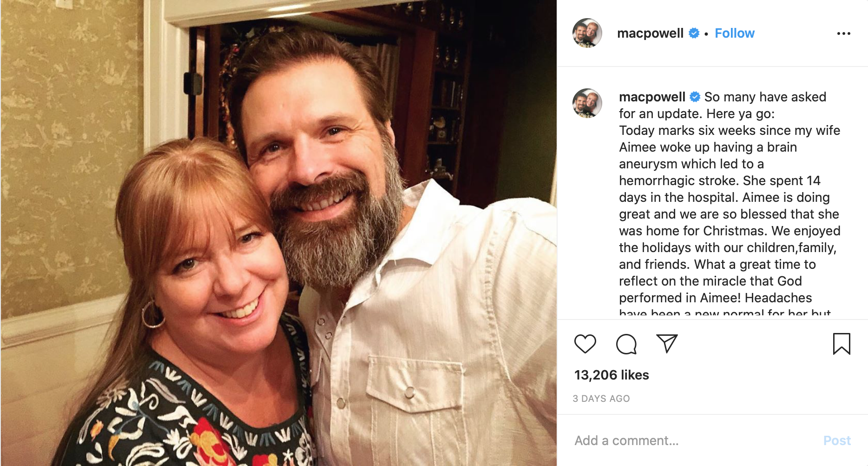Like the post with the heart icon
Image resolution: width=868 pixels, height=466 pixels.
(585, 344)
